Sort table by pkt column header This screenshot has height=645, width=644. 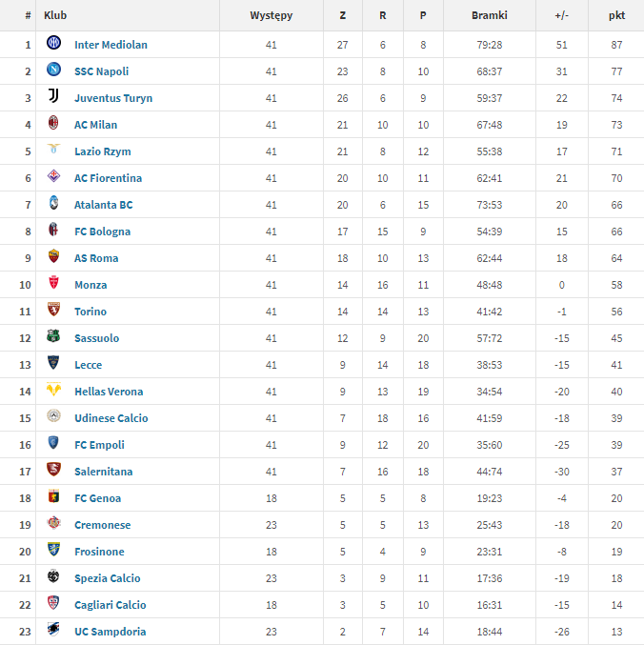coord(616,15)
